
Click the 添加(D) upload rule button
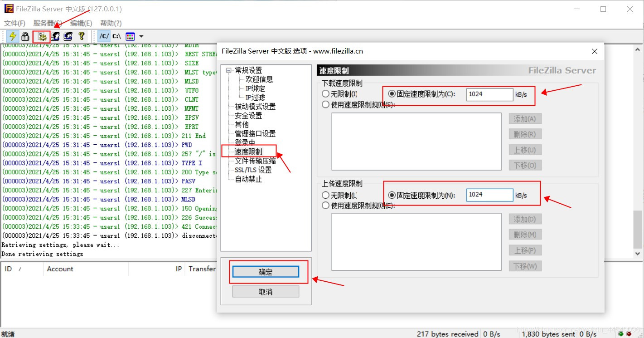[525, 219]
